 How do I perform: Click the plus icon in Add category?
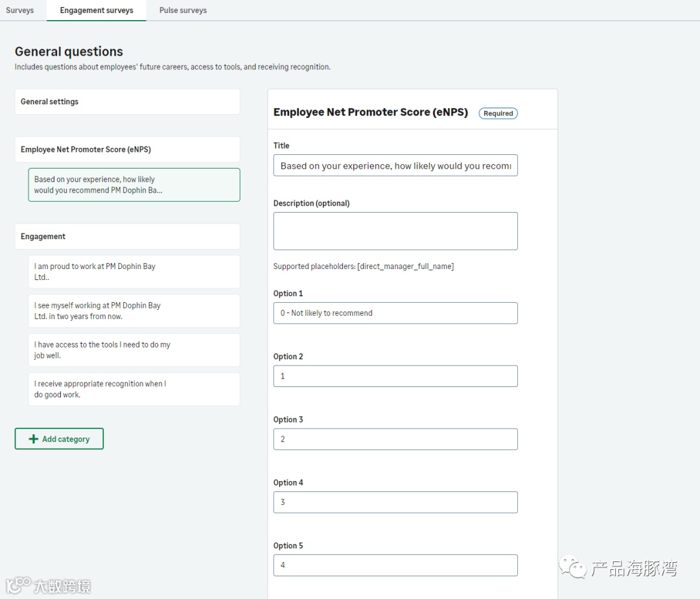[x=34, y=439]
